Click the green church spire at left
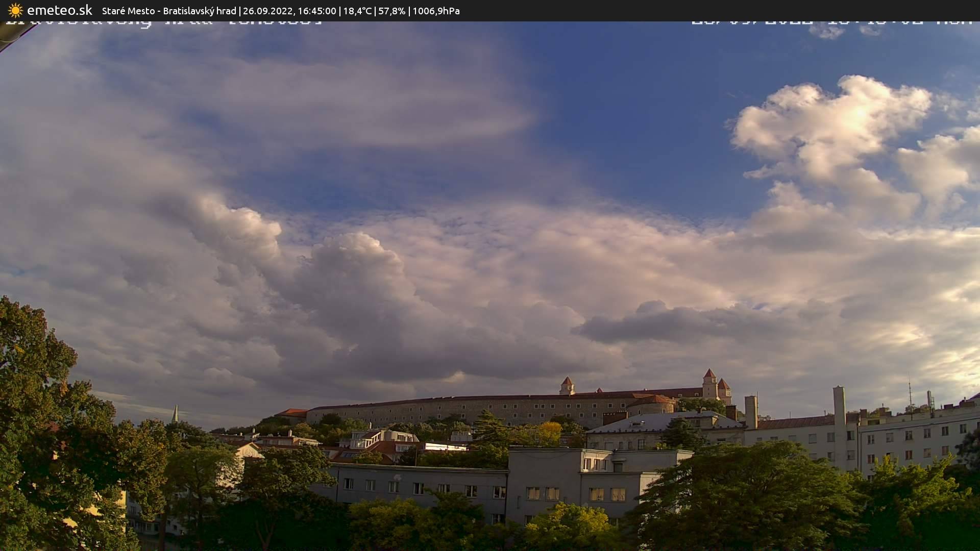 [x=175, y=414]
